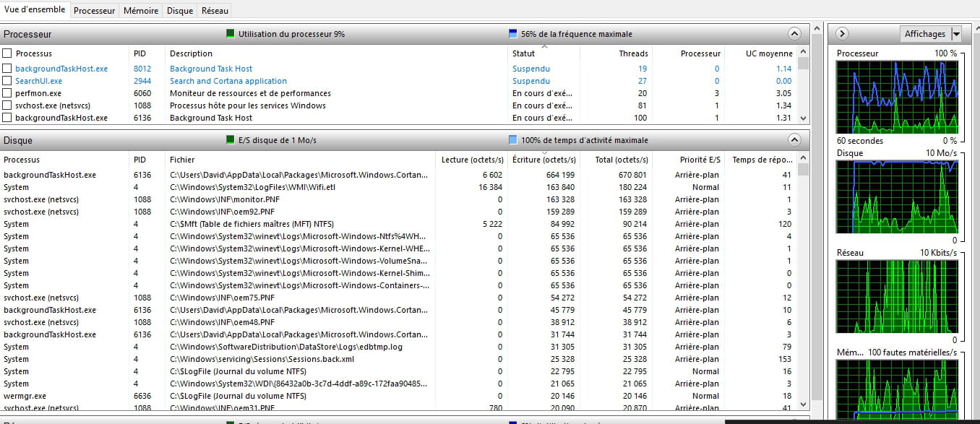This screenshot has height=424, width=980.
Task: Click the blue disk active time indicator
Action: coord(513,140)
